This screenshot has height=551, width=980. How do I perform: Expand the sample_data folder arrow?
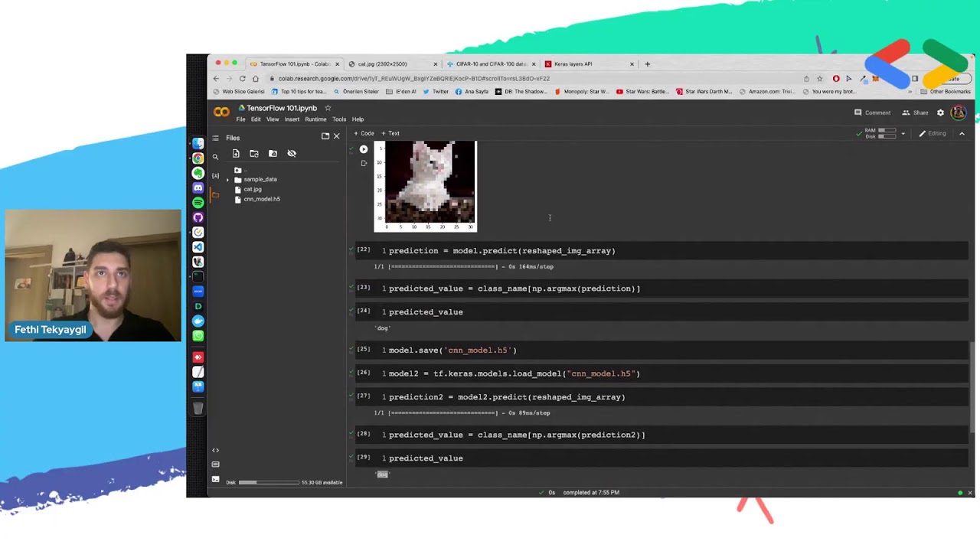click(x=227, y=179)
